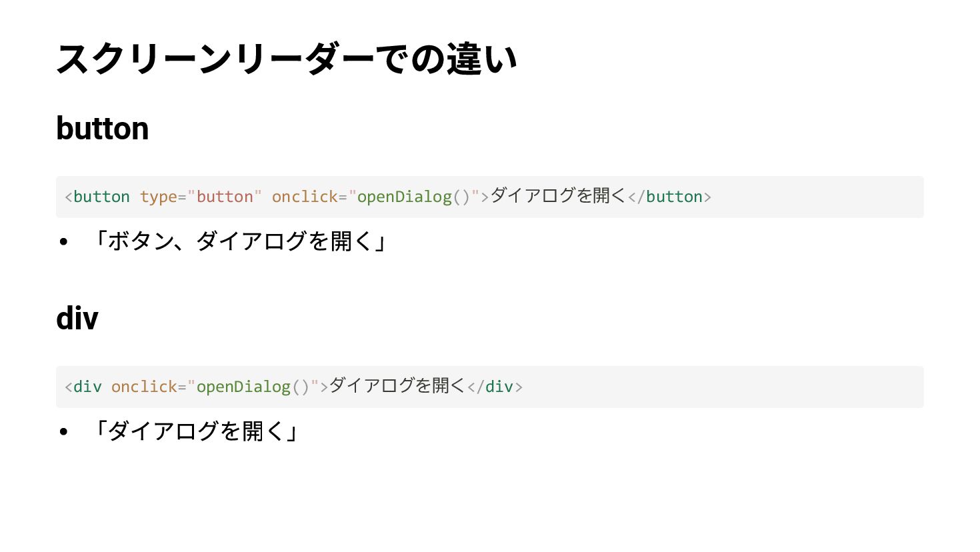Screen dimensions: 980x552
Task: Select the type attribute in button code
Action: pos(158,197)
